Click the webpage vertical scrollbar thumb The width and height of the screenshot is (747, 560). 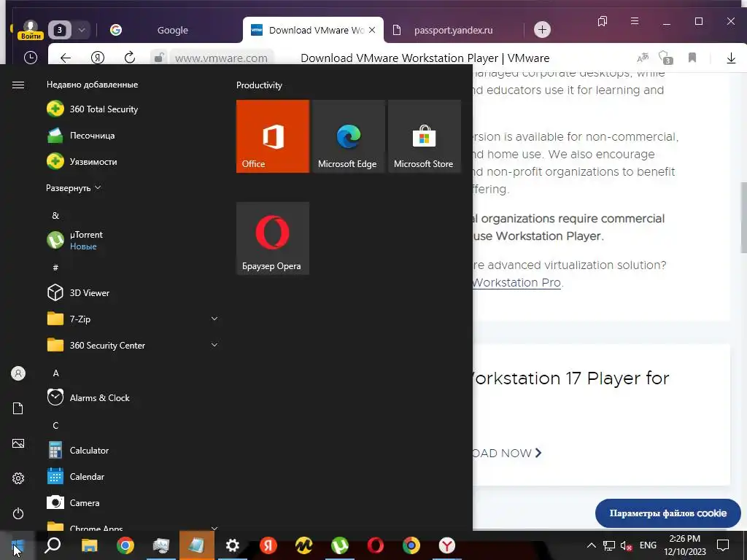point(743,217)
